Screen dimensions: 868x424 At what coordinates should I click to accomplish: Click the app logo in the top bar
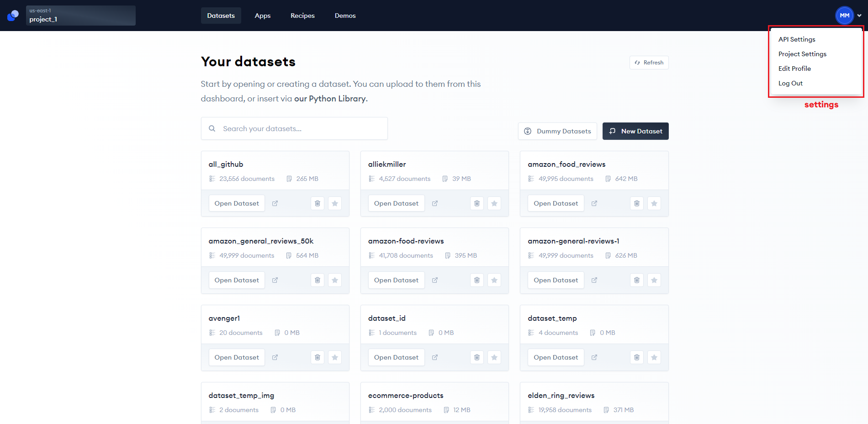coord(13,16)
